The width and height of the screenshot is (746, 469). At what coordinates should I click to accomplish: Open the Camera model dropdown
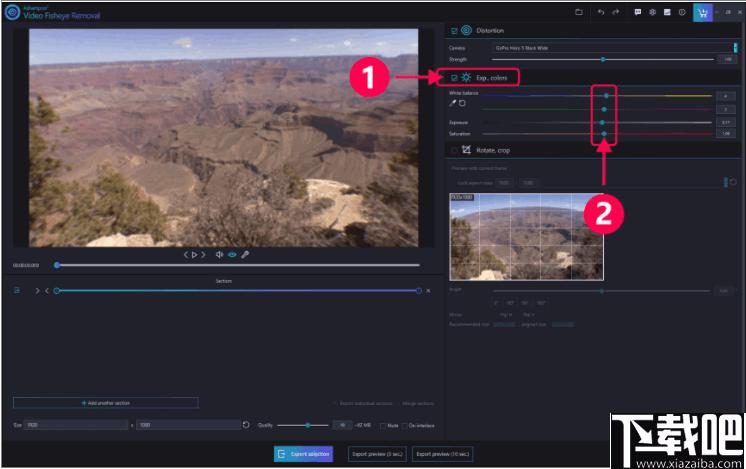tap(614, 48)
